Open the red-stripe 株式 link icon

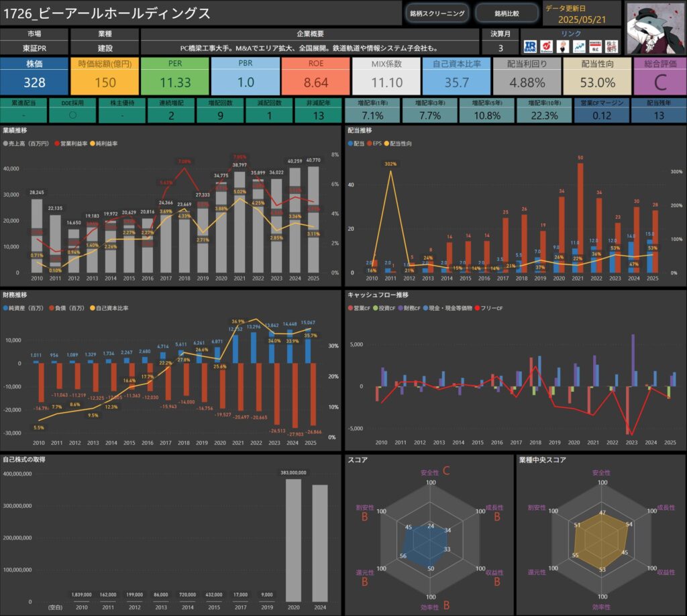pyautogui.click(x=595, y=46)
